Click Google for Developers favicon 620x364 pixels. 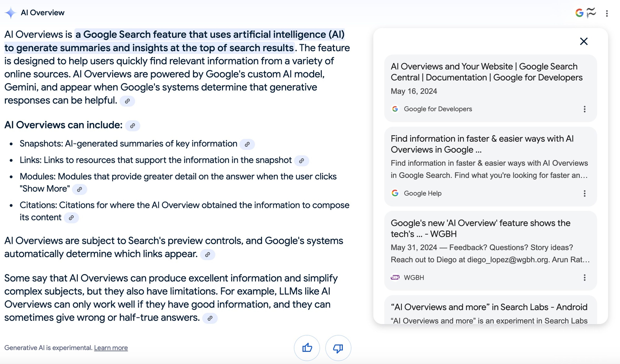coord(395,109)
